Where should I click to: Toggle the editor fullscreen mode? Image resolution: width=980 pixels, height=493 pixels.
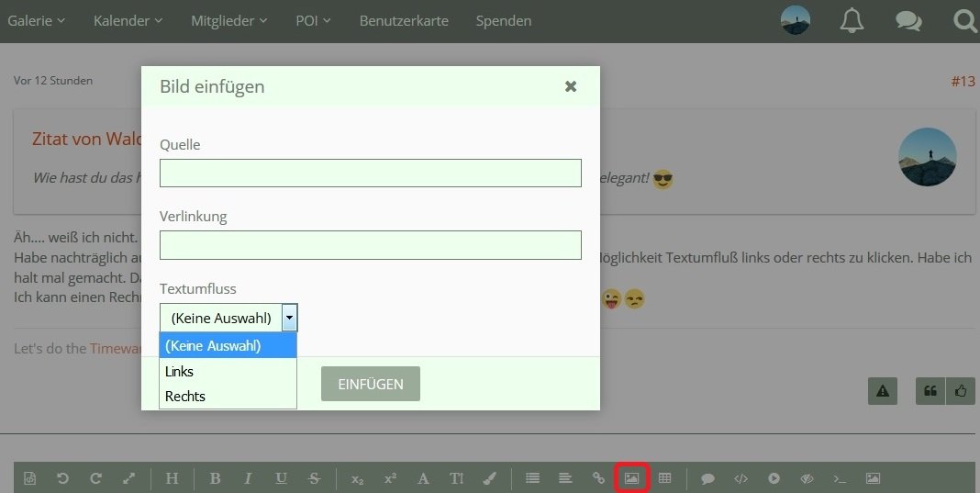click(128, 478)
